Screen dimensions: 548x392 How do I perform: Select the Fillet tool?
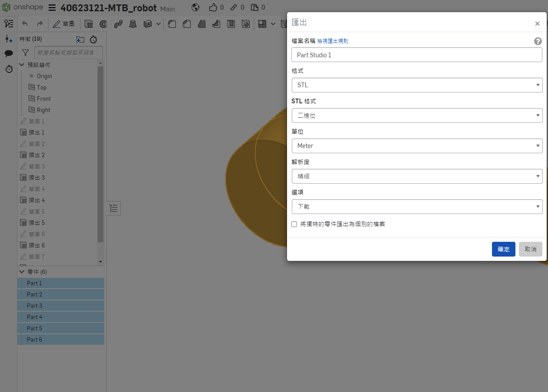point(172,24)
